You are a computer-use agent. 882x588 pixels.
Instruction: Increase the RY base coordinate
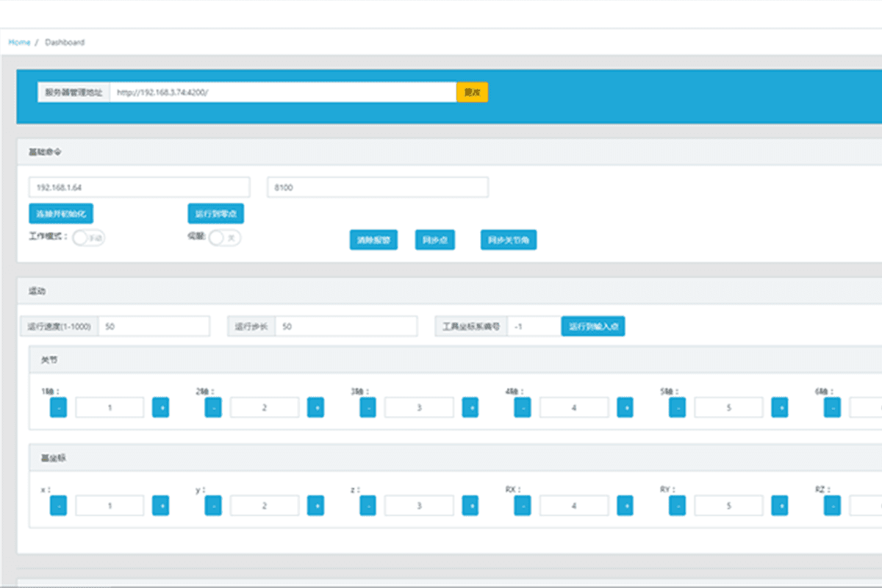tap(780, 505)
